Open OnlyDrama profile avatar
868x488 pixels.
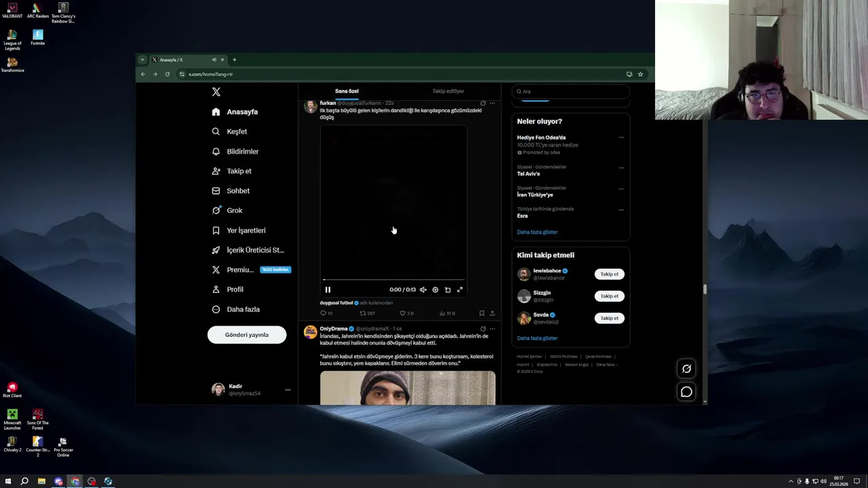310,332
